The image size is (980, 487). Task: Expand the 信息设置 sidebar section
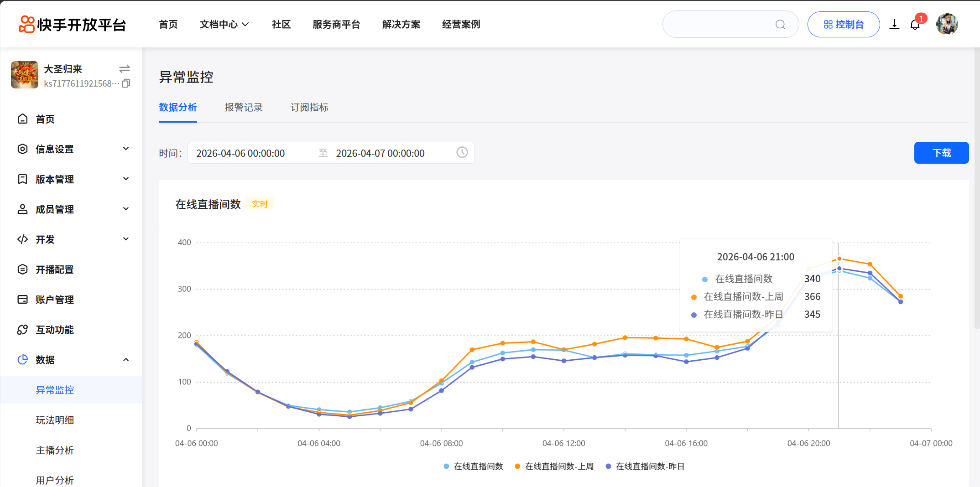(x=72, y=149)
